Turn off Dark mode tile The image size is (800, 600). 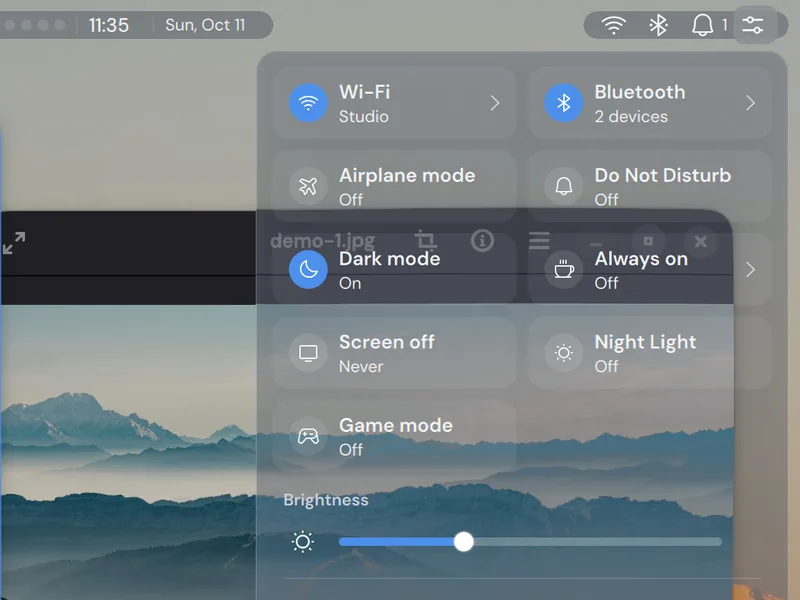point(394,269)
